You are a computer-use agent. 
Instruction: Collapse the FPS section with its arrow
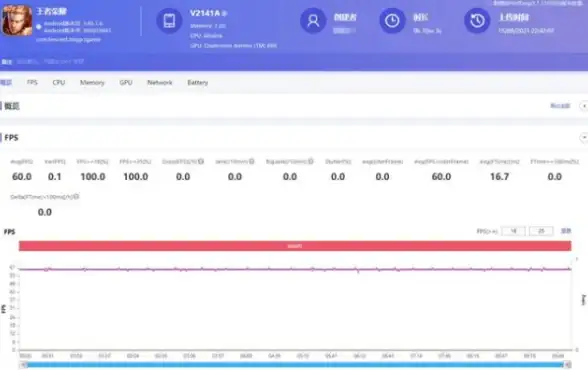click(584, 138)
